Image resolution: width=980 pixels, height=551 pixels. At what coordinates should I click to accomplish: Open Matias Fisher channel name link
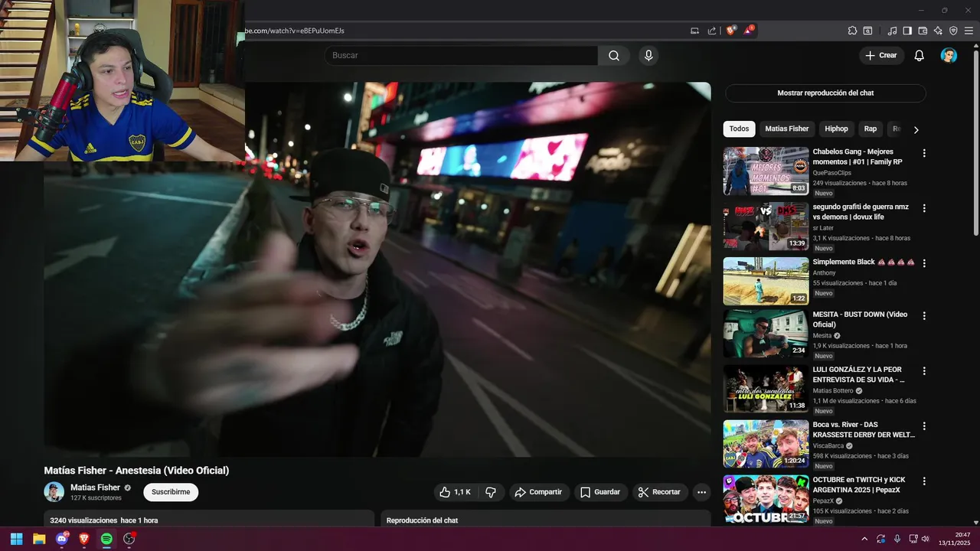[95, 487]
